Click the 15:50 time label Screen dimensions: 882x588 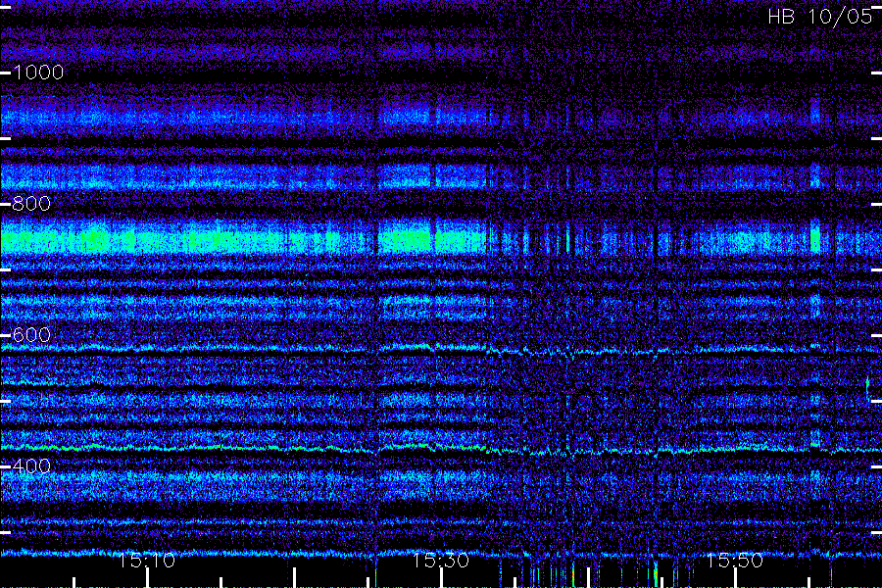(735, 561)
